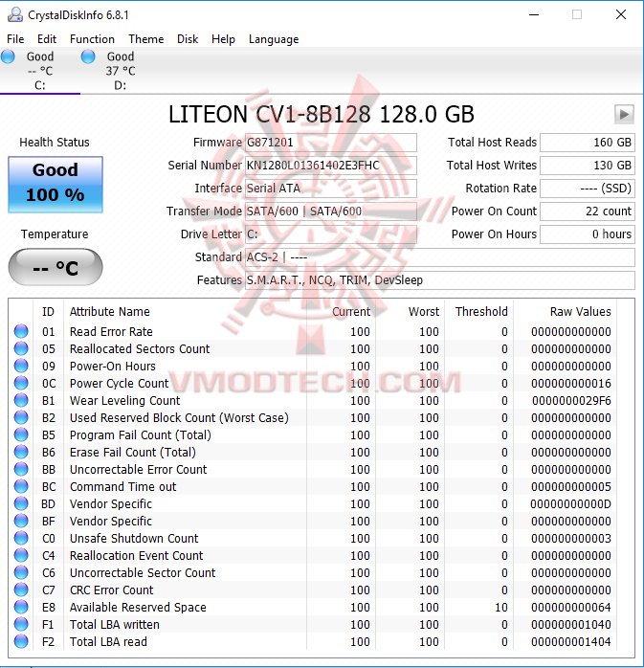The height and width of the screenshot is (668, 644).
Task: Click the Good 100 % health status button
Action: point(56,185)
